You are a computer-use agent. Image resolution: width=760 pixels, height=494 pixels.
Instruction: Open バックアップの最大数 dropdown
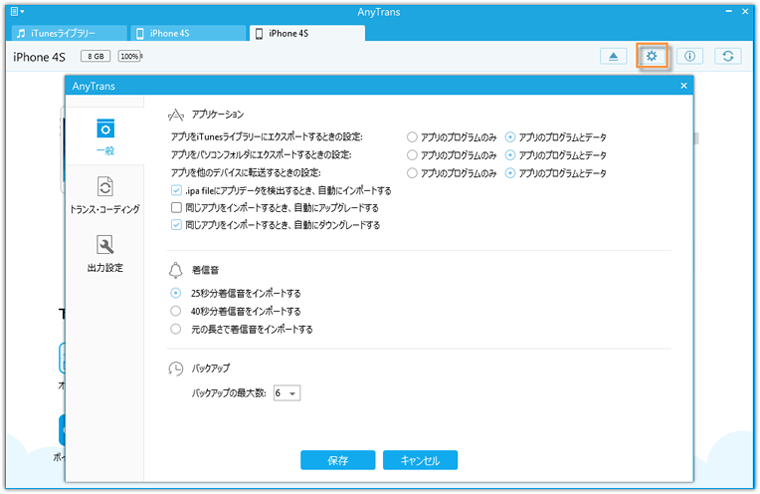(287, 393)
